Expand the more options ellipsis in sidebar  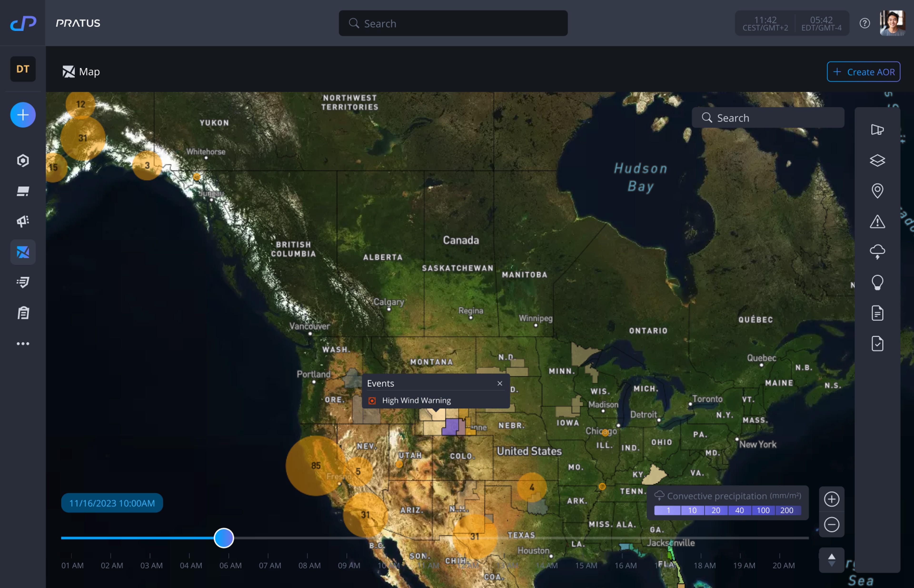click(x=23, y=344)
